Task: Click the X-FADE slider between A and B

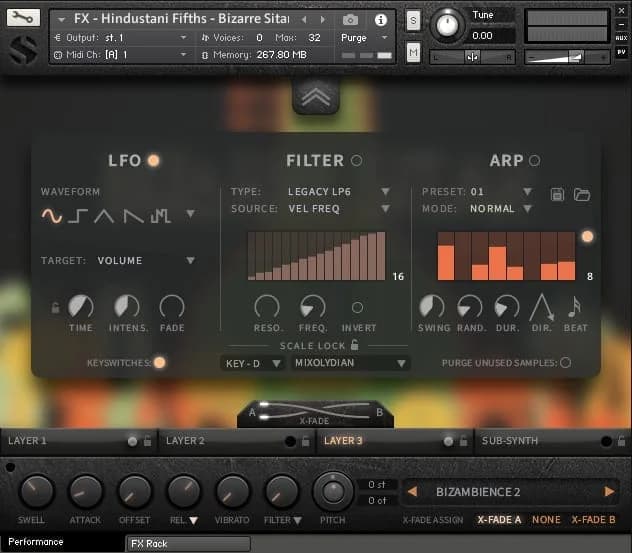Action: pyautogui.click(x=315, y=410)
